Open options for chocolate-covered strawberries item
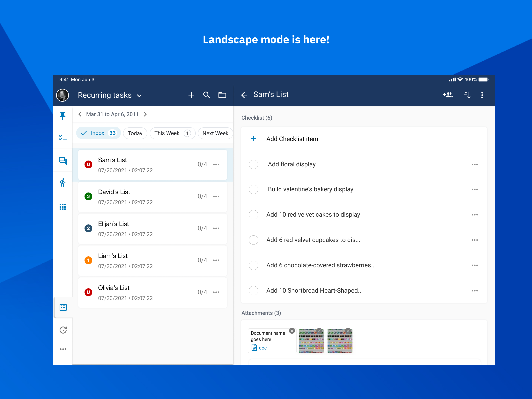The image size is (532, 399). [475, 265]
